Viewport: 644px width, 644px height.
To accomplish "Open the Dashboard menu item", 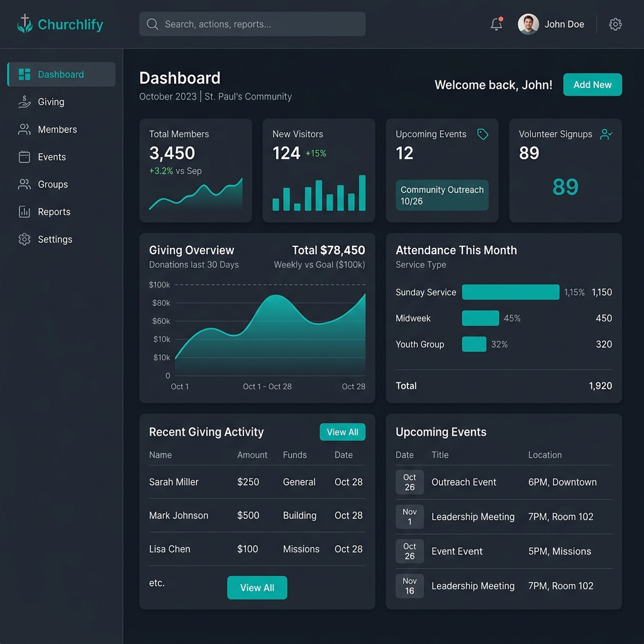I will pyautogui.click(x=61, y=74).
